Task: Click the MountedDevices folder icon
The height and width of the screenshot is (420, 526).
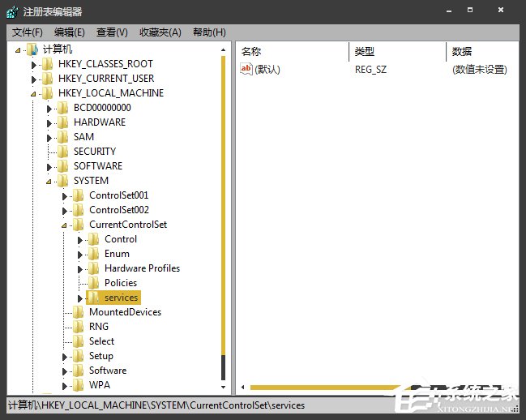Action: coord(79,312)
